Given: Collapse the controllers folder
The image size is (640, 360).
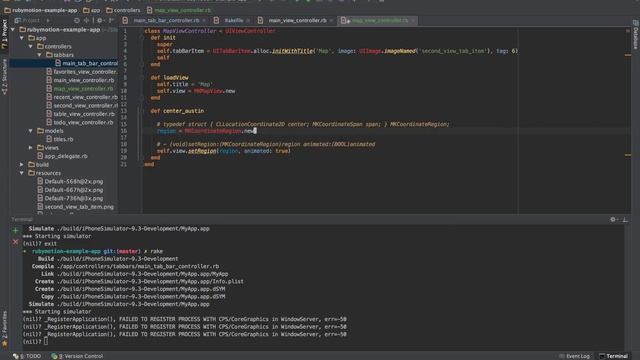Looking at the screenshot, I should tap(31, 47).
